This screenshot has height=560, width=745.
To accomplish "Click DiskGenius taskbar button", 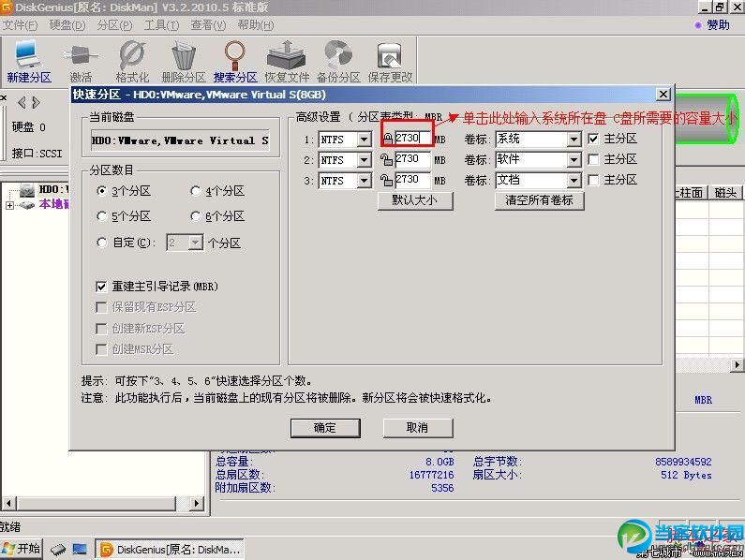I will pos(171,549).
